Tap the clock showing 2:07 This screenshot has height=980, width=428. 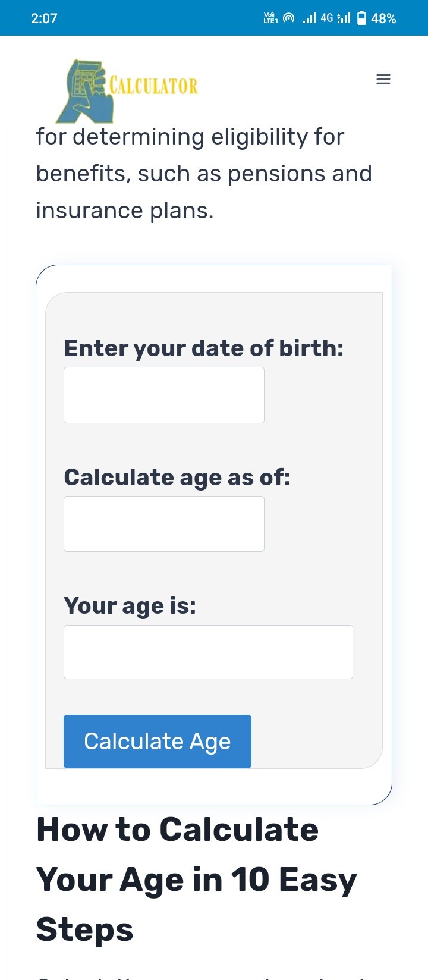click(x=44, y=18)
